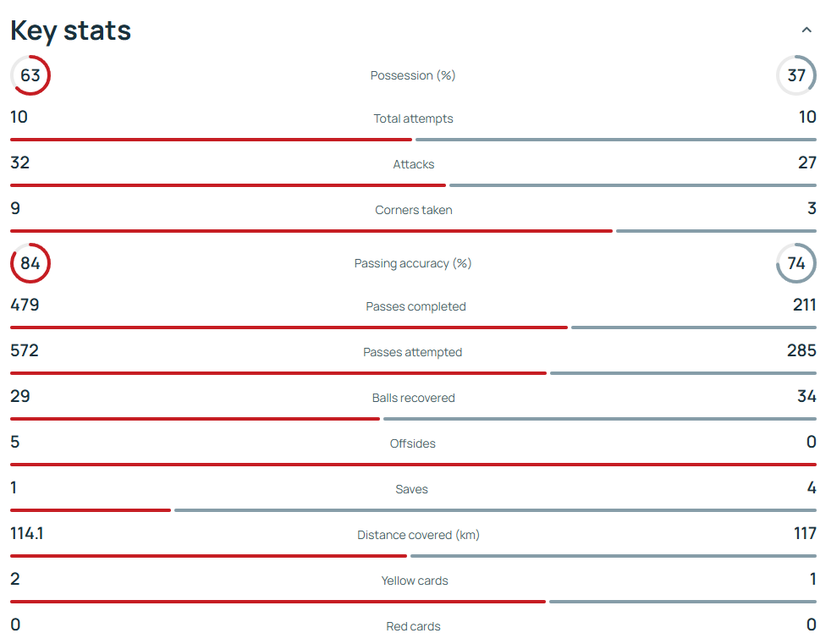Select the Yellow cards label

[x=414, y=581]
